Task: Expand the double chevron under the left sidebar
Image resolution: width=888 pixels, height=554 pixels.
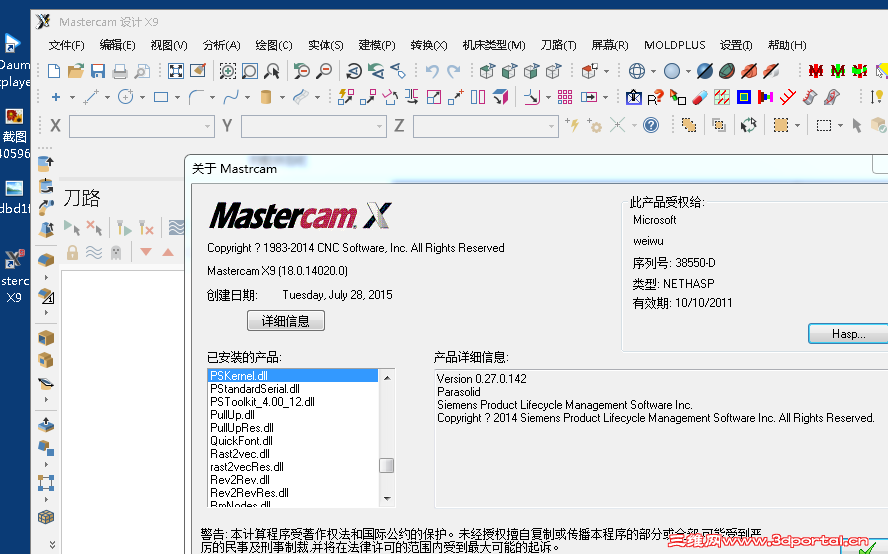Action: point(52,544)
